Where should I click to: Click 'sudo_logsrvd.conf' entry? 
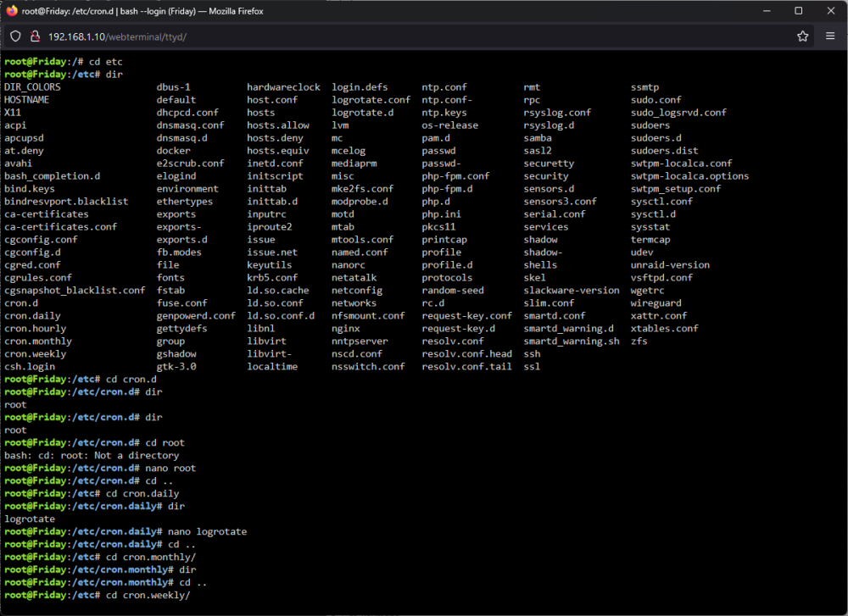tap(678, 113)
